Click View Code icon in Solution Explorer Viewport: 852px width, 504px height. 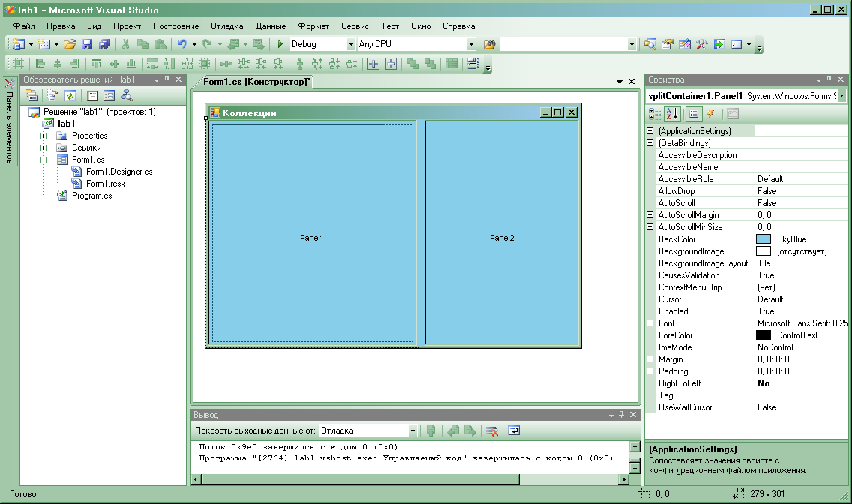click(92, 95)
